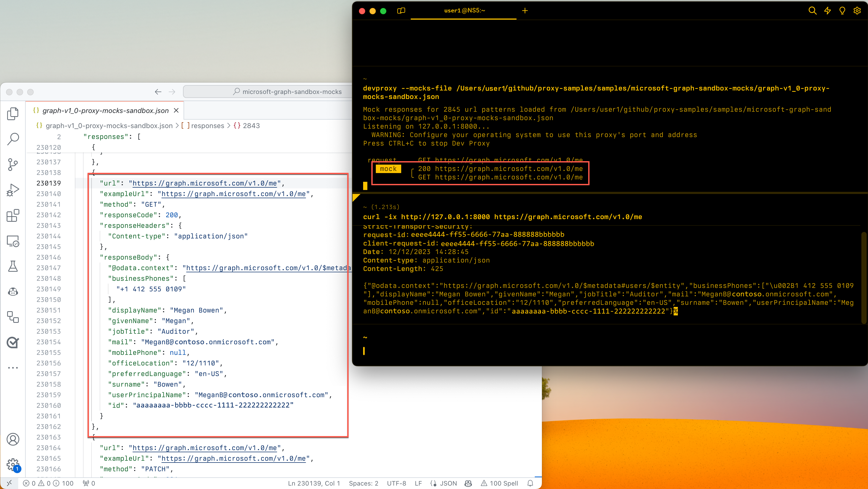Switch to user1@NS5:~ terminal tab

point(464,11)
